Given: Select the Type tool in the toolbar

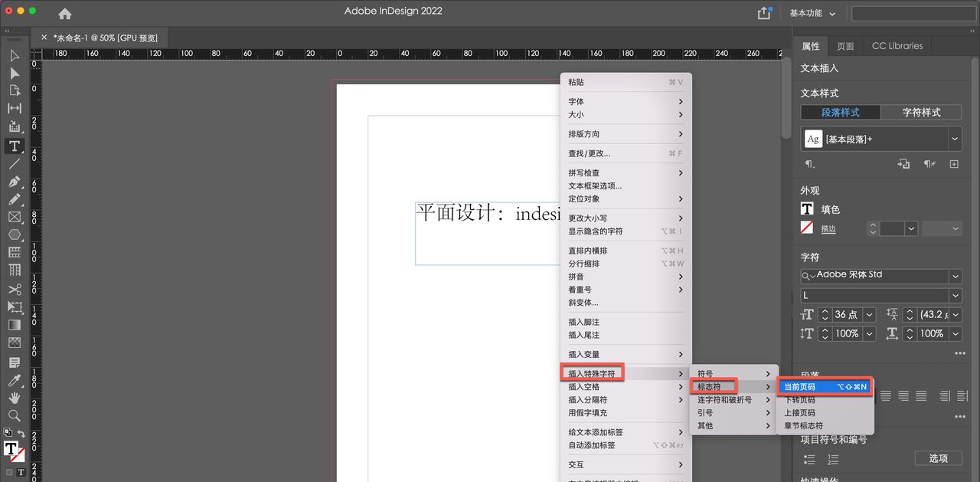Looking at the screenshot, I should click(14, 146).
